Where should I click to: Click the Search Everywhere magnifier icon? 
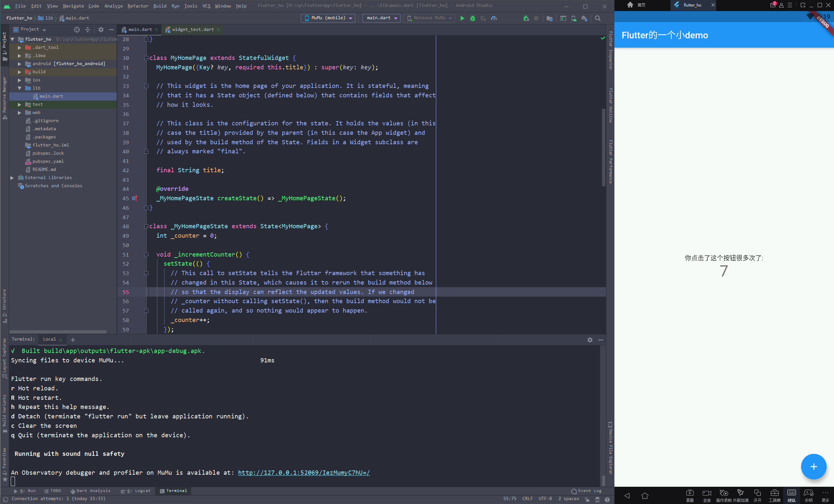coord(598,18)
